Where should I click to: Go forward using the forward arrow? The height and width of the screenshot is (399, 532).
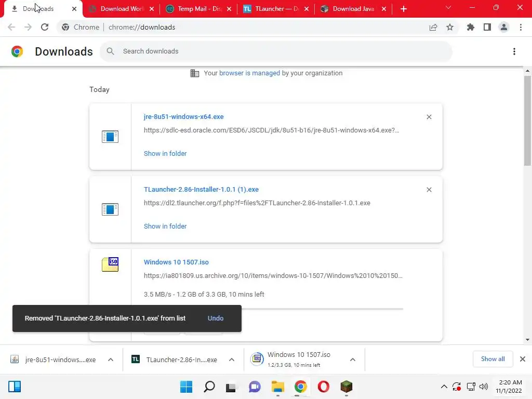pos(28,27)
